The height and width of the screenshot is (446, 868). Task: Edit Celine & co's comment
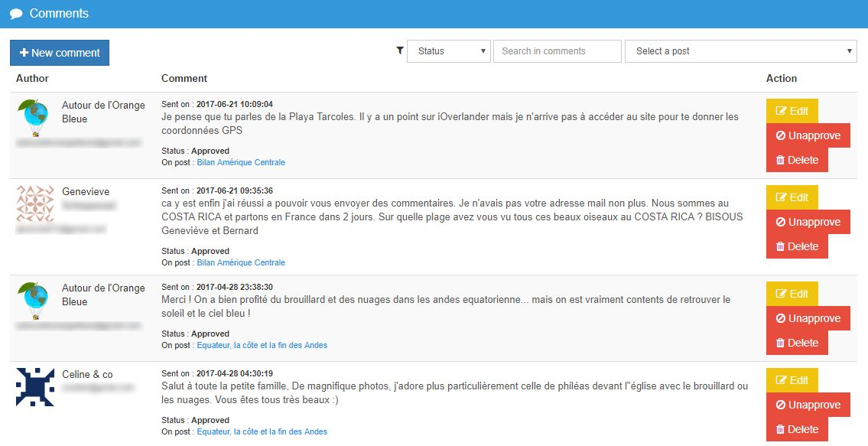point(792,379)
